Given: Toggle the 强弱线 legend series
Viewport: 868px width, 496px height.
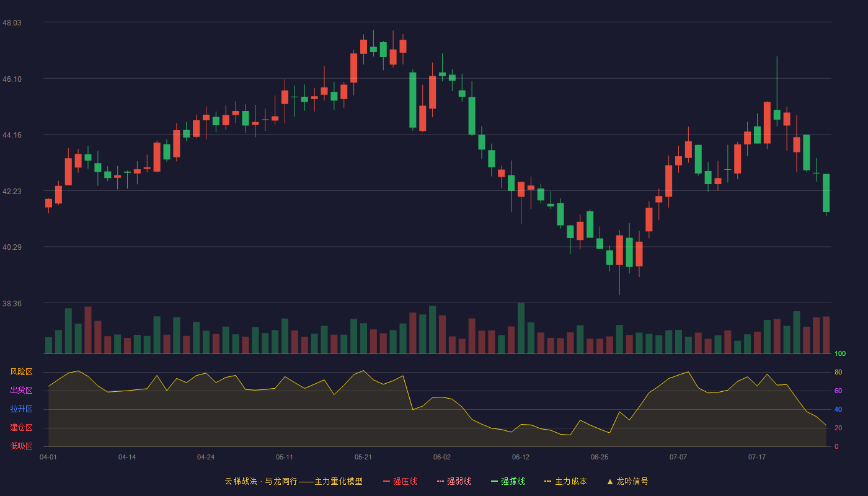Looking at the screenshot, I should coord(454,481).
